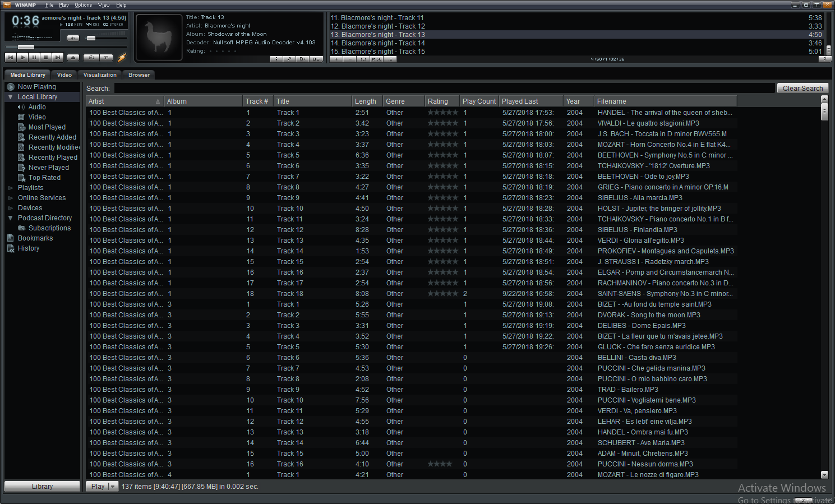835x504 pixels.
Task: Click the library list vertical scrollbar down arrow
Action: (x=824, y=474)
